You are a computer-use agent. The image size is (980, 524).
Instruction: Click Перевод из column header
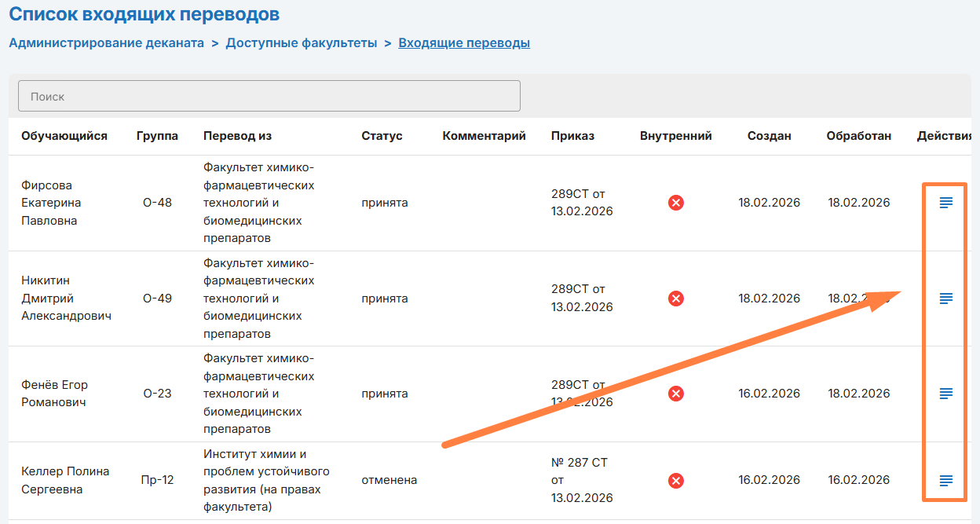pos(237,136)
